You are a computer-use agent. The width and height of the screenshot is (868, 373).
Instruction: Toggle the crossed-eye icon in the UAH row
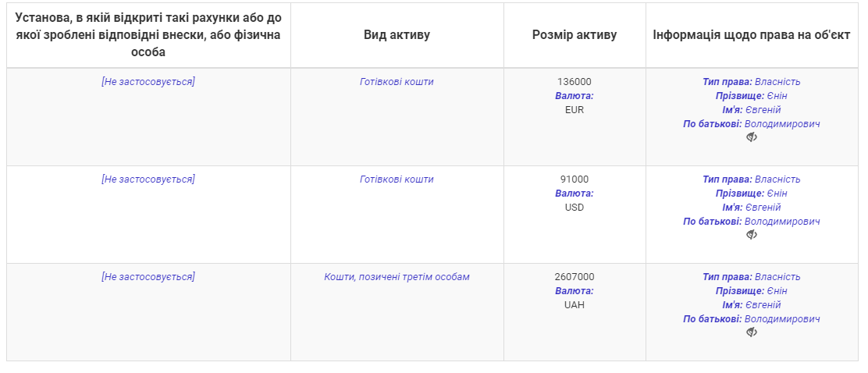coord(752,332)
